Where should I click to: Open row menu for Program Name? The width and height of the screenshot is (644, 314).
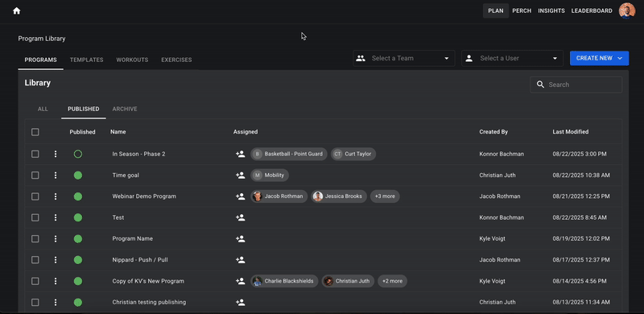tap(56, 239)
